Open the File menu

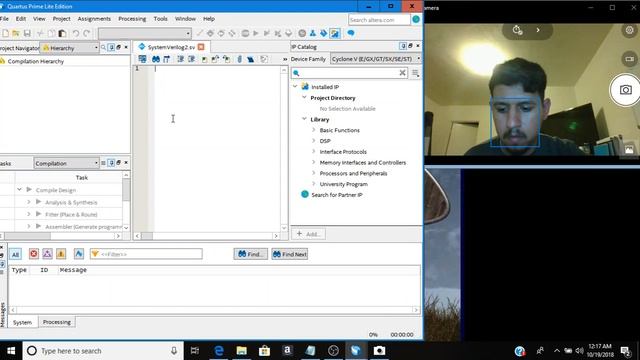pos(4,19)
